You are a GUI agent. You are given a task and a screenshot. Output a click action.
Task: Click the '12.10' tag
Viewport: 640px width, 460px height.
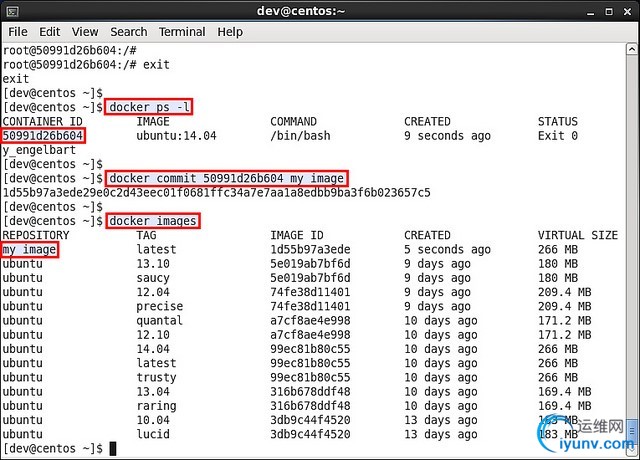[153, 335]
